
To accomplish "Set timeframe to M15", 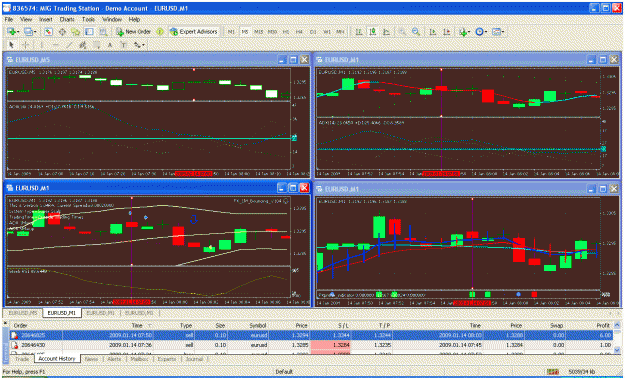I will click(x=258, y=32).
